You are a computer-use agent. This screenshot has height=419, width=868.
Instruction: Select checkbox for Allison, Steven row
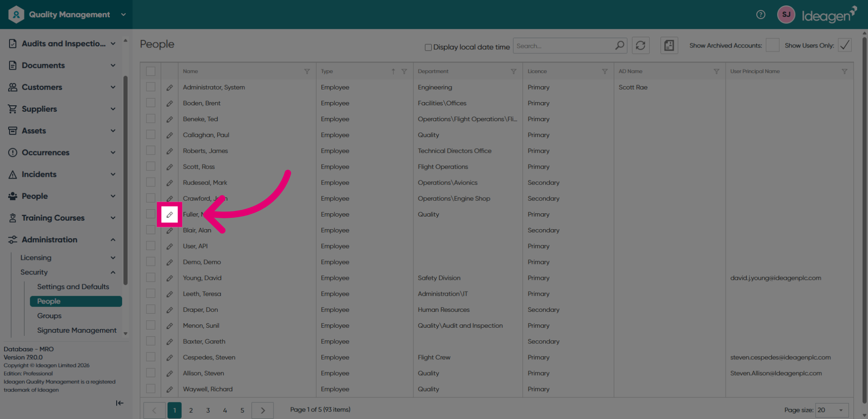[x=151, y=373]
